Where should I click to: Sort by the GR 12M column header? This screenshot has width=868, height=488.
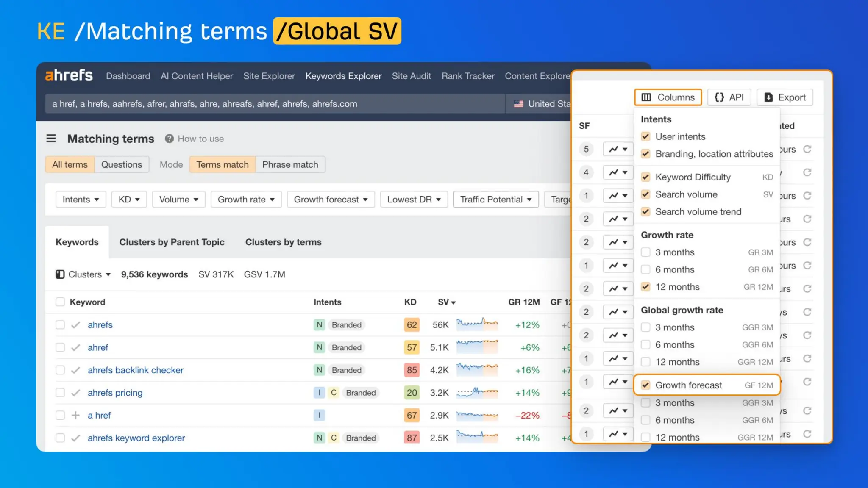[x=524, y=302]
